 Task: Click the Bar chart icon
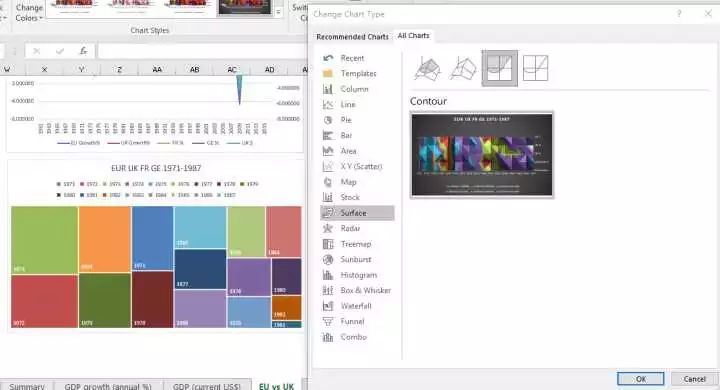(x=328, y=136)
